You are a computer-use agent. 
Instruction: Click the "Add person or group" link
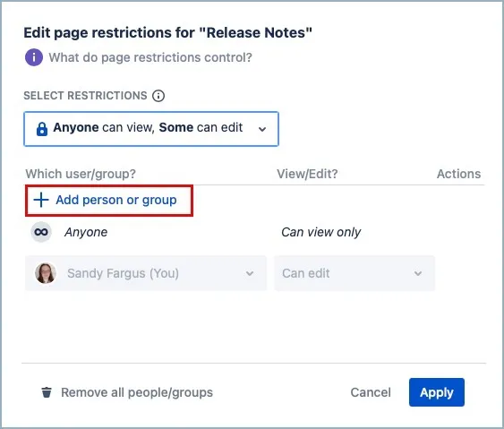click(x=116, y=200)
